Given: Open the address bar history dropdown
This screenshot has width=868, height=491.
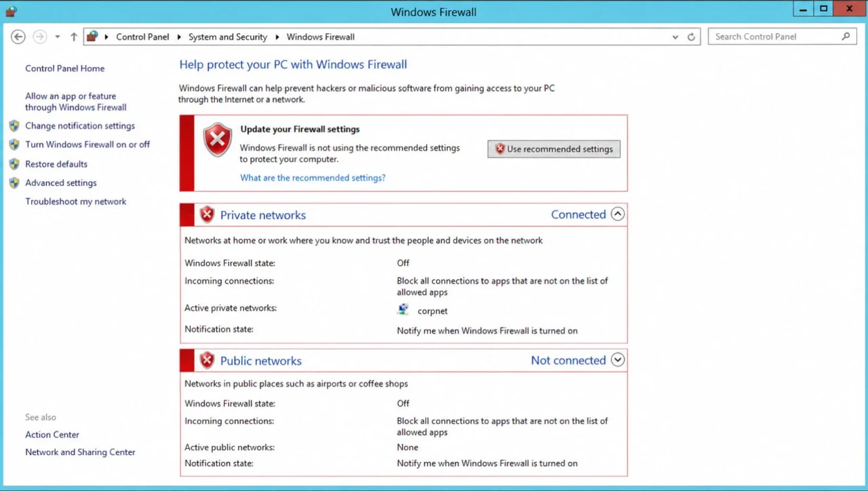Looking at the screenshot, I should pyautogui.click(x=675, y=37).
